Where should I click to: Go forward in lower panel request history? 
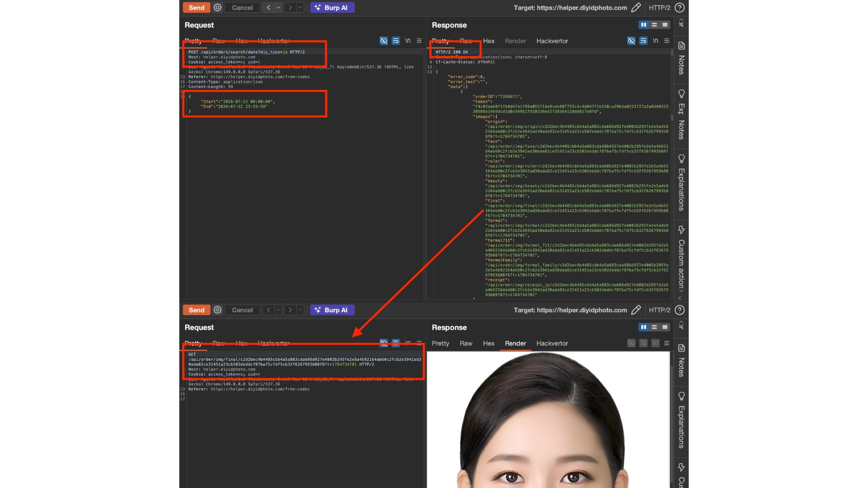(290, 310)
